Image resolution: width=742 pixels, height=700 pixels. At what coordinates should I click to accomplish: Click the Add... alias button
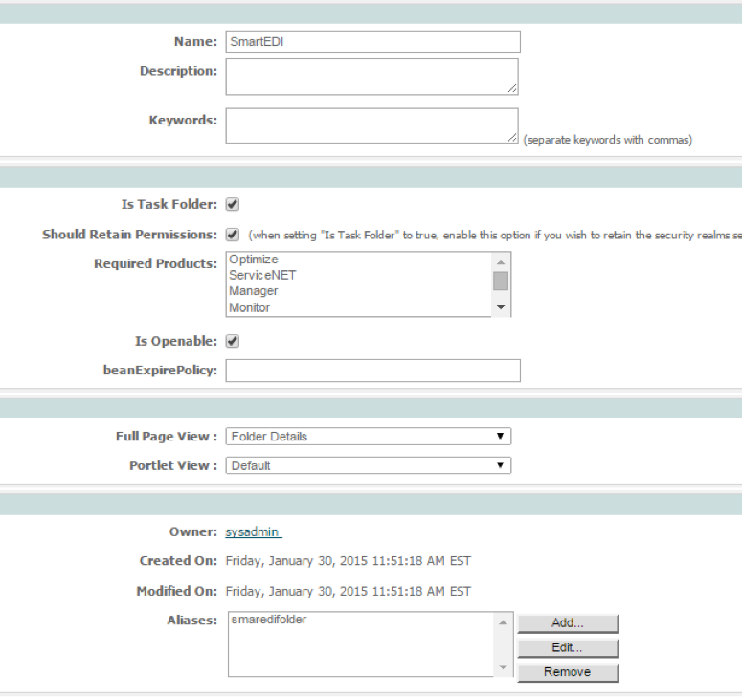tap(568, 623)
